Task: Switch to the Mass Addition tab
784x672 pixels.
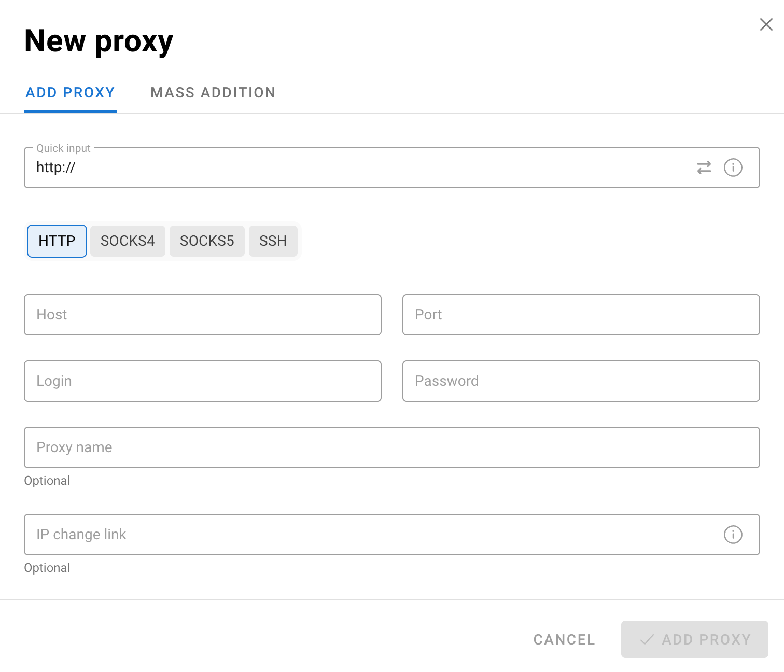Action: [x=213, y=93]
